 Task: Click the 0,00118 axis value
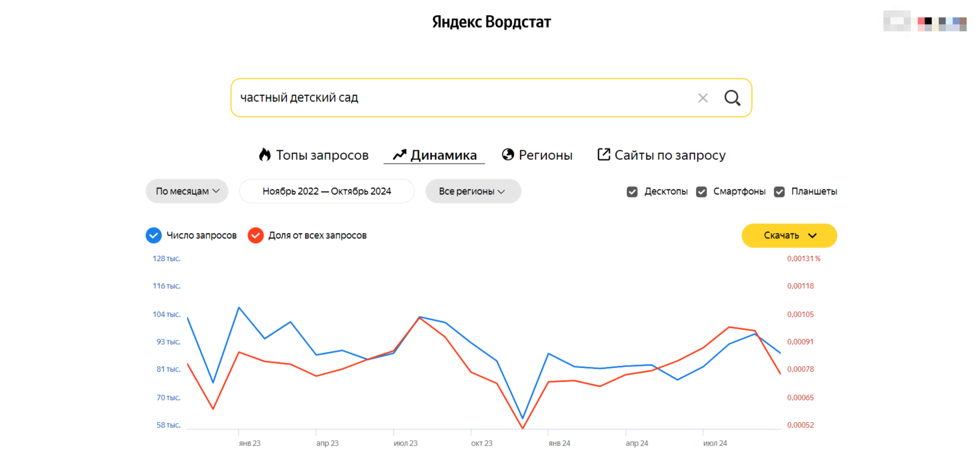pos(801,286)
